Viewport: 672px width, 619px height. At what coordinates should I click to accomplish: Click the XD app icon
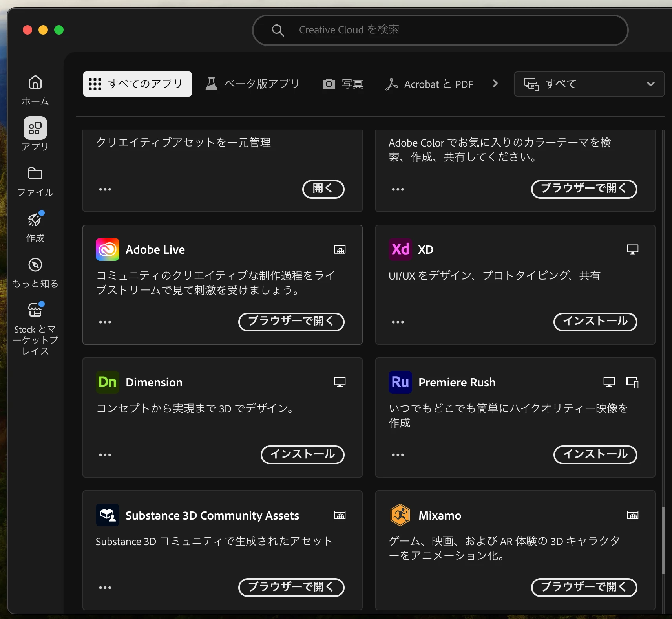click(x=400, y=249)
